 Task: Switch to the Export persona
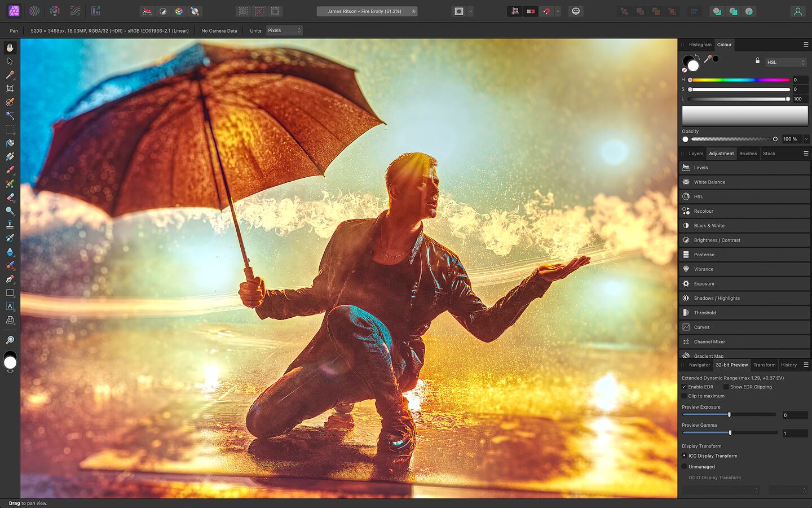click(96, 11)
